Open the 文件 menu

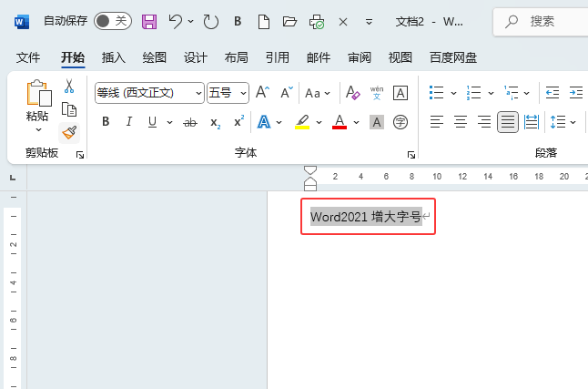coord(27,57)
